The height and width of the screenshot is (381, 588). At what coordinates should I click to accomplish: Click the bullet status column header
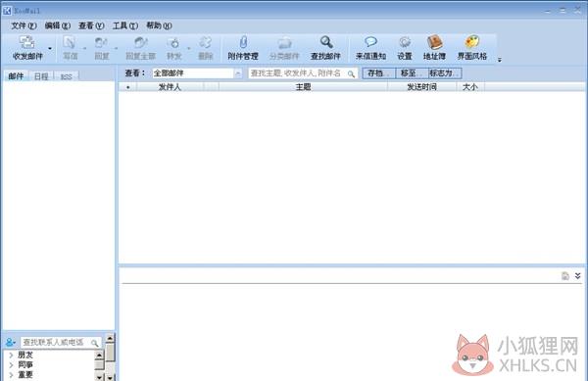[128, 87]
